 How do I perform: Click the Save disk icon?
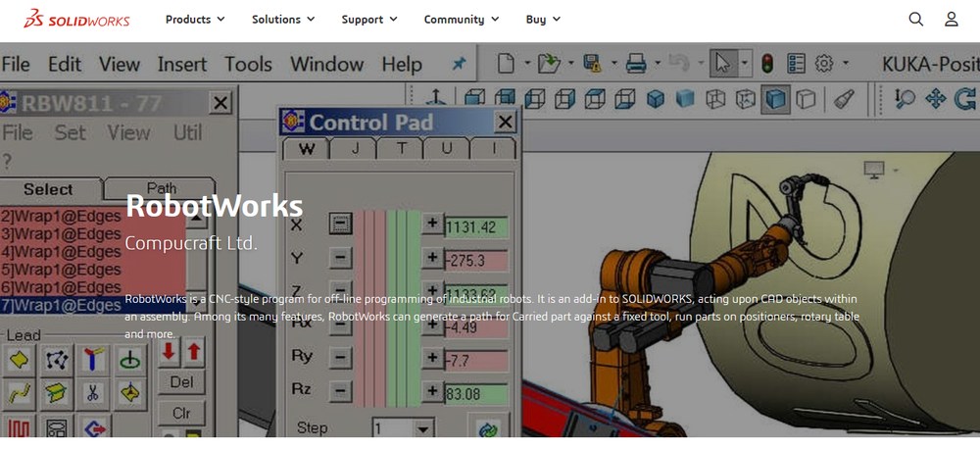592,63
